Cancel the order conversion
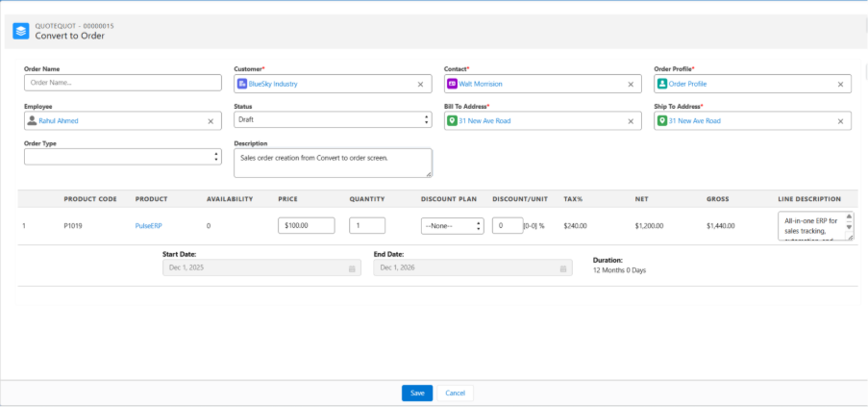The height and width of the screenshot is (407, 868). 455,393
